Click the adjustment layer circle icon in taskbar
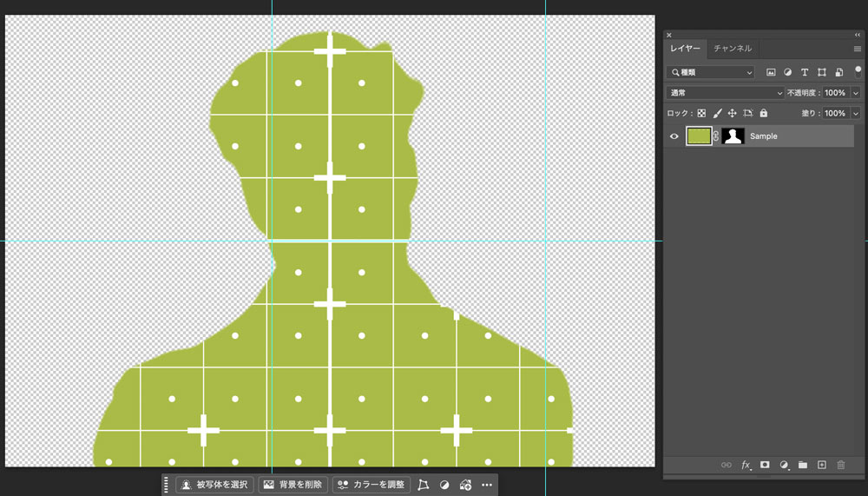Screen dimensions: 868x496 (444, 485)
